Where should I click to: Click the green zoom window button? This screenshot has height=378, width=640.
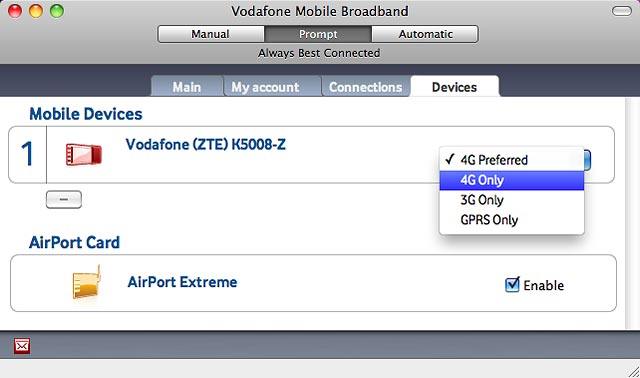tap(57, 11)
